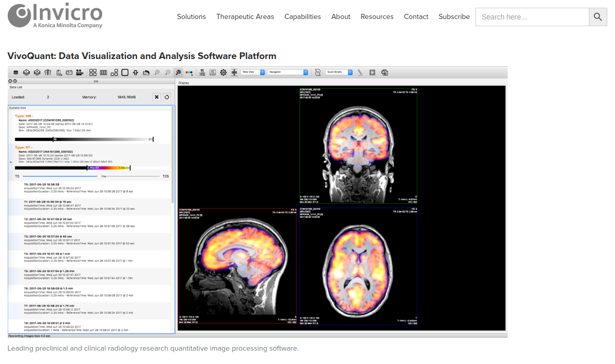Select the single-view layout icon

(125, 72)
